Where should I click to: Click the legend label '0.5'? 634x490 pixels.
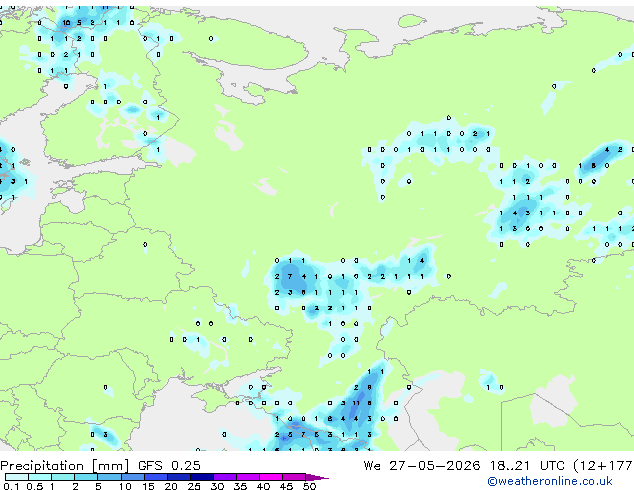pos(34,486)
